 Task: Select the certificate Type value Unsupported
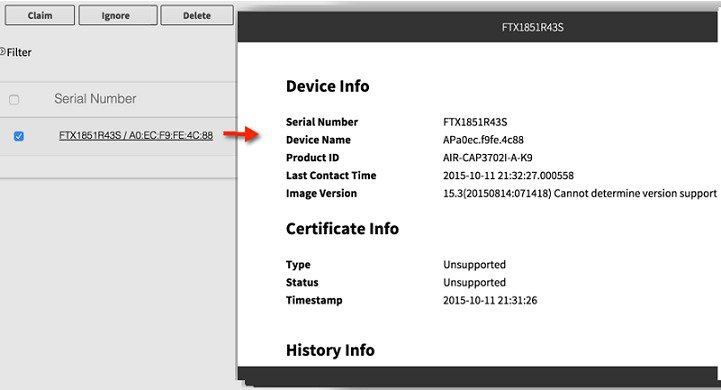pyautogui.click(x=475, y=264)
